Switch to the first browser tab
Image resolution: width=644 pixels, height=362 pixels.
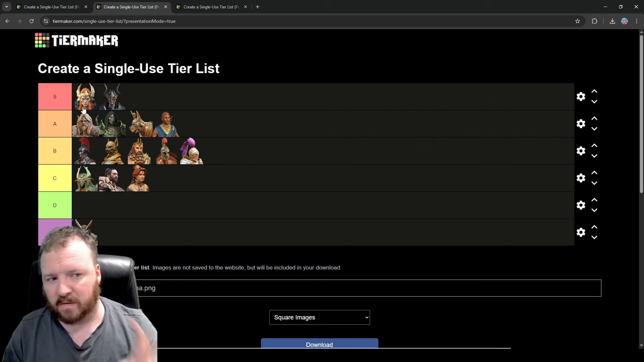(50, 7)
